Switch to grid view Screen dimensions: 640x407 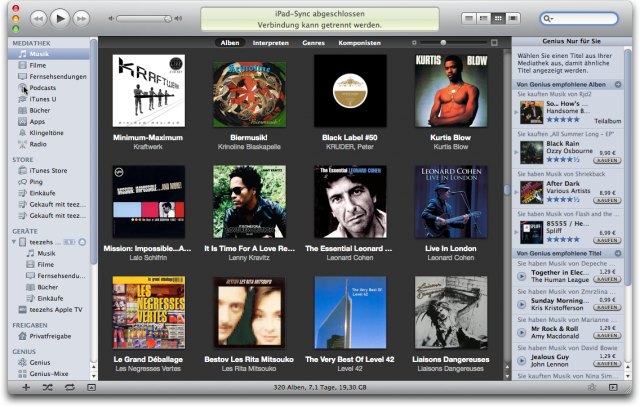coord(498,18)
